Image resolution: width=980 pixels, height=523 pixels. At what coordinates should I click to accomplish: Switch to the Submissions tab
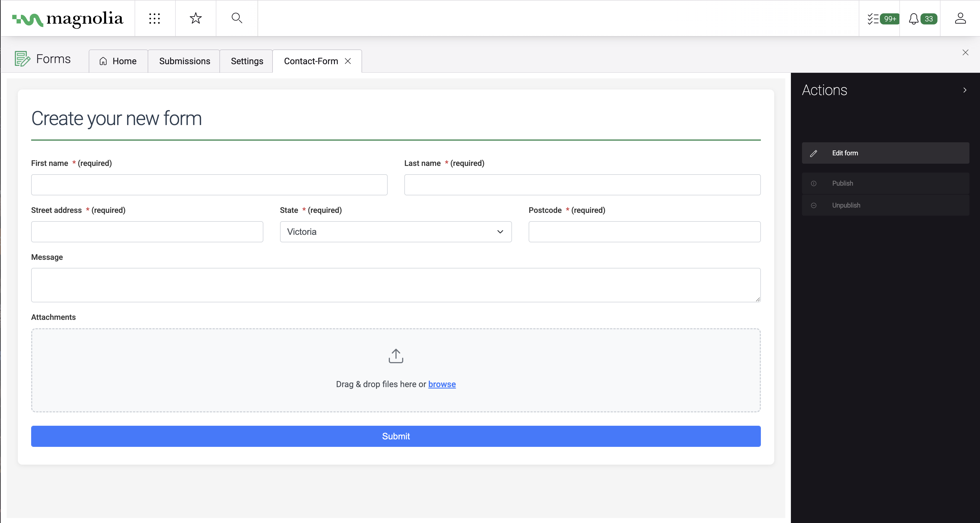point(184,61)
